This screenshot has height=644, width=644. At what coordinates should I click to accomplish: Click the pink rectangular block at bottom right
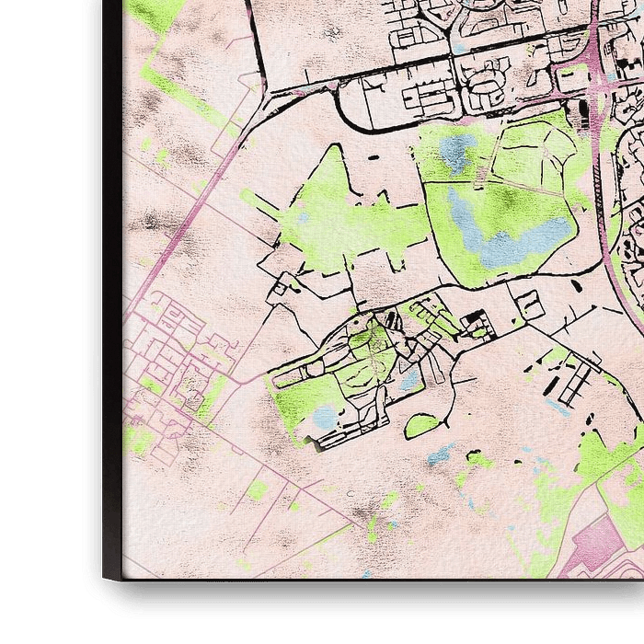(x=598, y=541)
